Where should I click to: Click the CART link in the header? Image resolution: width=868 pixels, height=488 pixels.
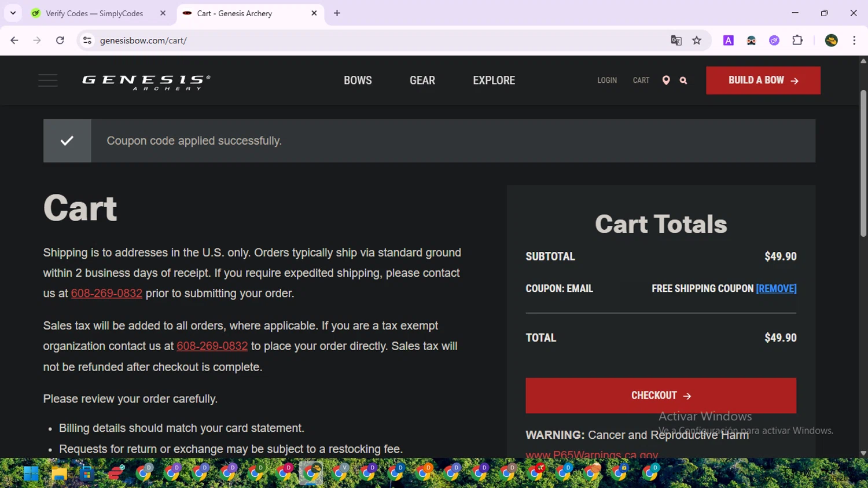[641, 80]
